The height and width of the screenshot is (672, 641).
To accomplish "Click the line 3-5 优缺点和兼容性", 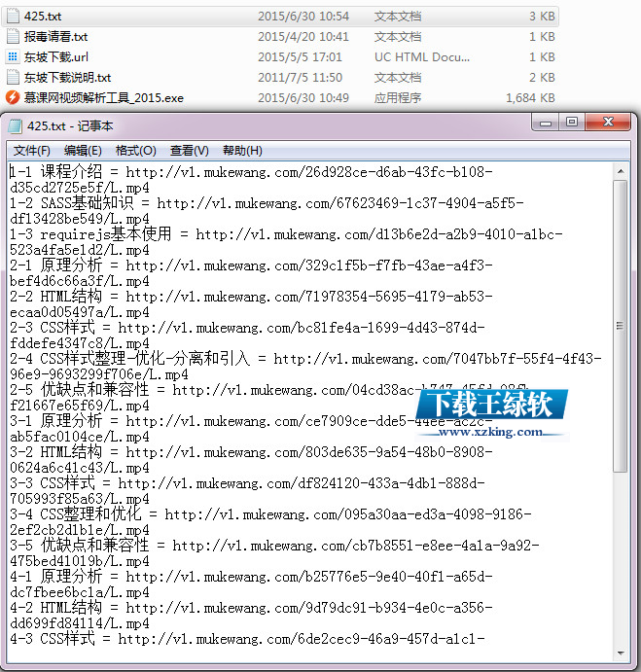I will [274, 546].
